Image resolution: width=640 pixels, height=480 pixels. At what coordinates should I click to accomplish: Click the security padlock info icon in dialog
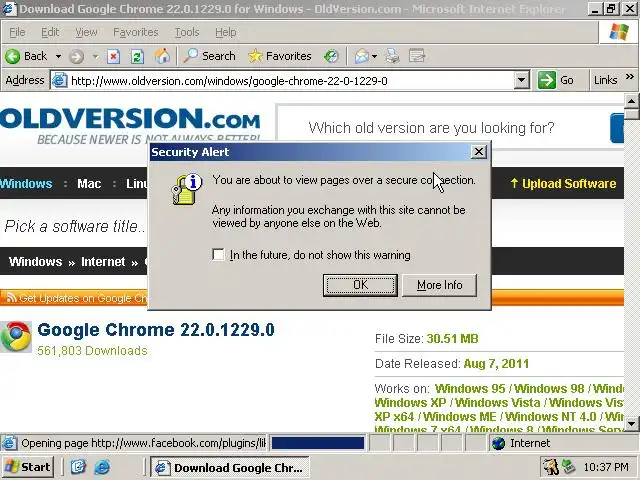(x=187, y=189)
